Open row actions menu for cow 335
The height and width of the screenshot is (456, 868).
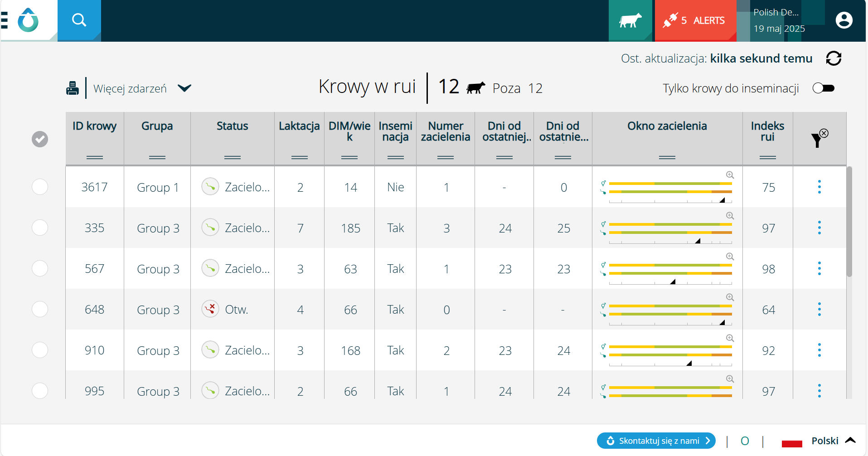tap(819, 228)
